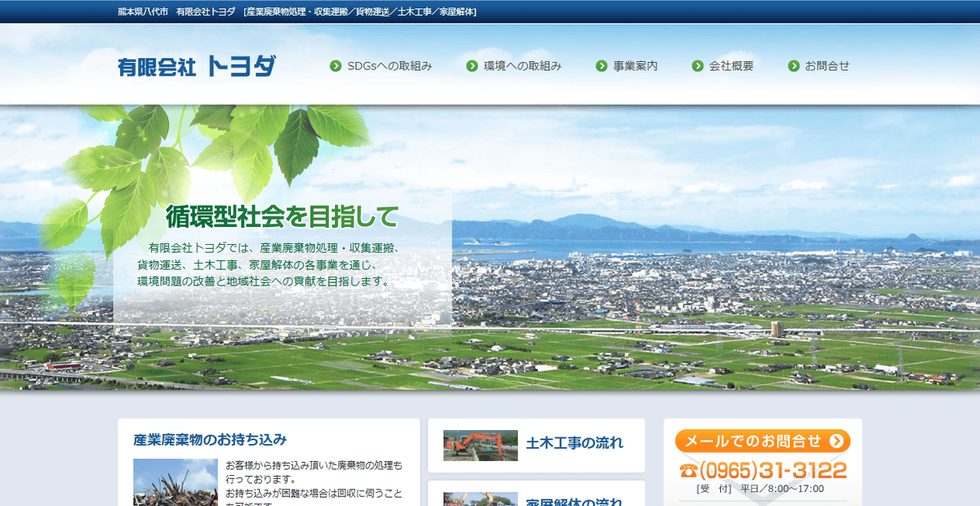The width and height of the screenshot is (980, 506).
Task: Click the green arrow icon beside 事業案内
Action: [x=603, y=64]
